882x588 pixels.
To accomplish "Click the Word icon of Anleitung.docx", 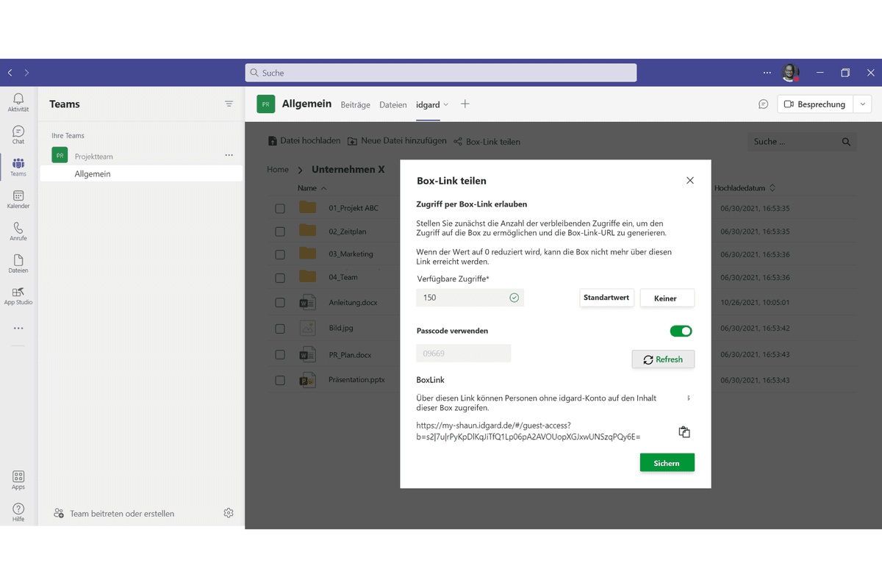I will click(x=307, y=302).
